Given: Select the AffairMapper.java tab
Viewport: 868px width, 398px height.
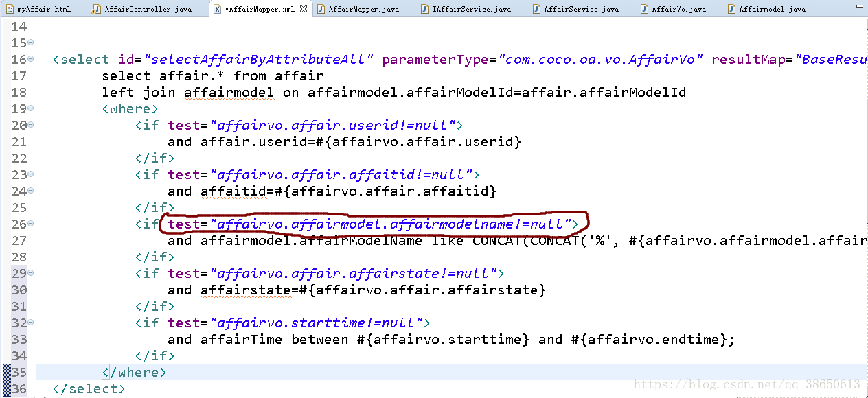Looking at the screenshot, I should click(357, 9).
